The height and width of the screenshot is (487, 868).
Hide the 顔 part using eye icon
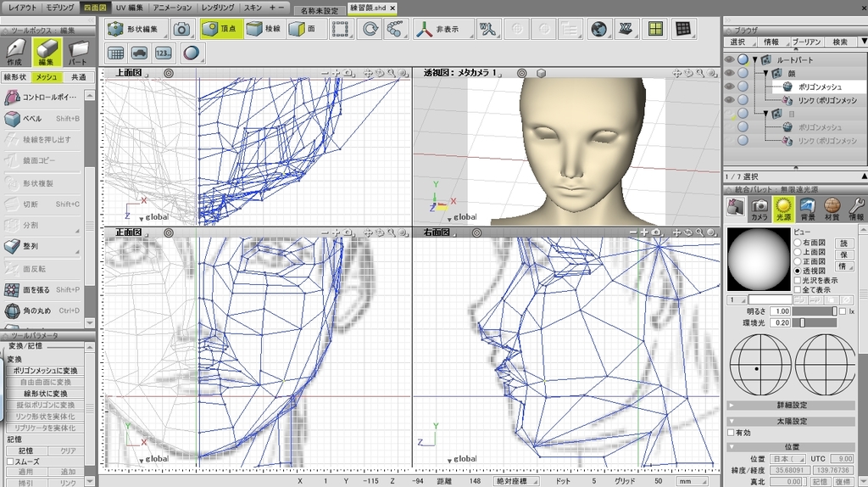(x=729, y=73)
